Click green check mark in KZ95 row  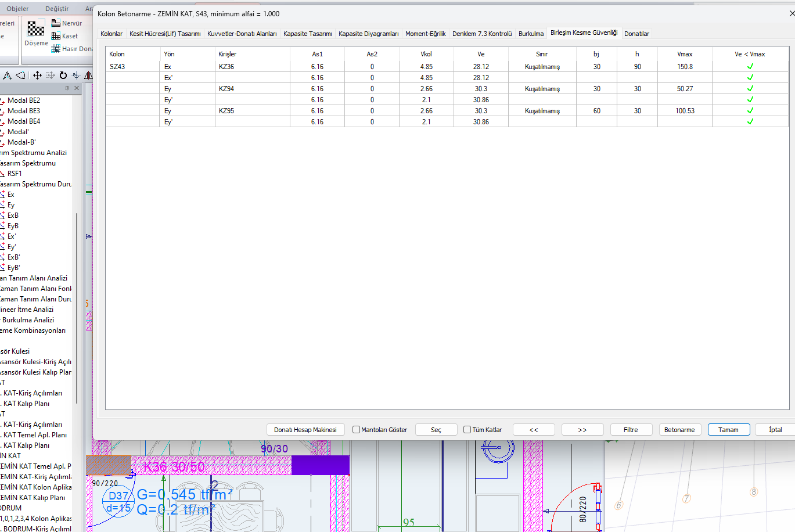(x=750, y=111)
